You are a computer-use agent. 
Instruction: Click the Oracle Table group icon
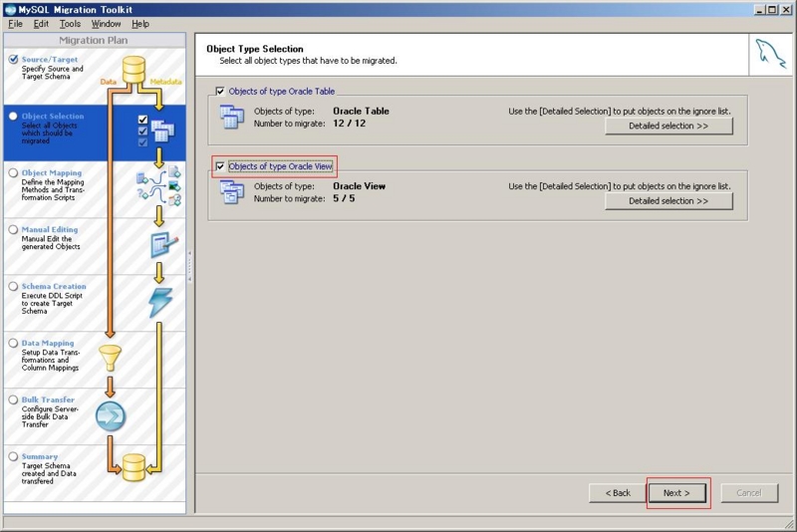(x=232, y=117)
